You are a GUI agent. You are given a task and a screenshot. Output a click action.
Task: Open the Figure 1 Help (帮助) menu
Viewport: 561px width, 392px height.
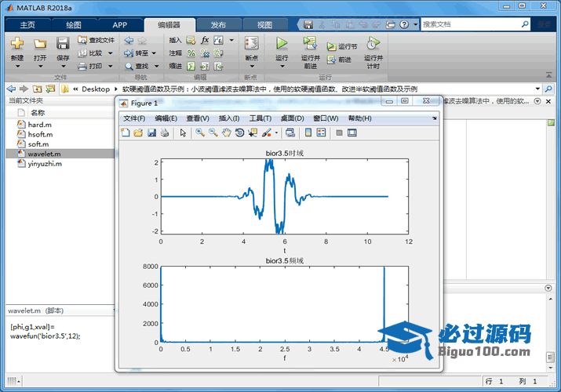coord(359,118)
